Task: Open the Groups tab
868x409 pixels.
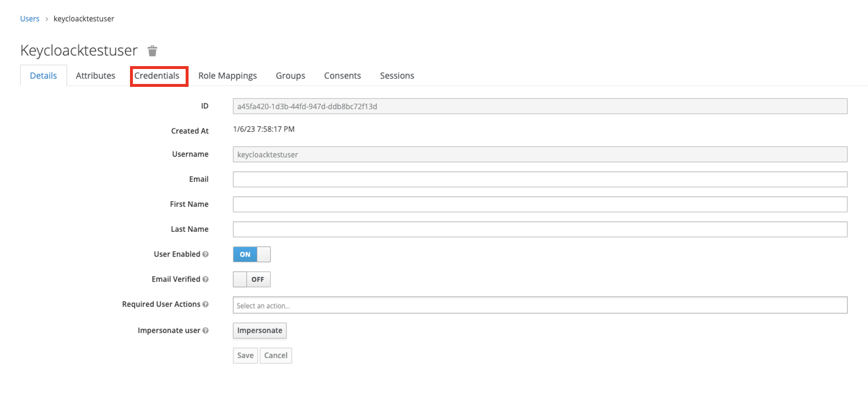Action: [x=290, y=76]
